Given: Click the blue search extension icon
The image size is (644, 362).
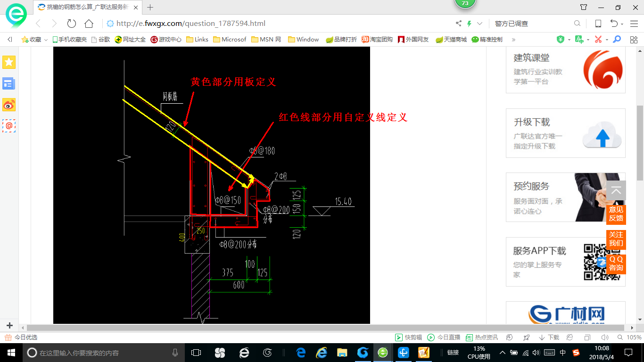Looking at the screenshot, I should [x=617, y=40].
